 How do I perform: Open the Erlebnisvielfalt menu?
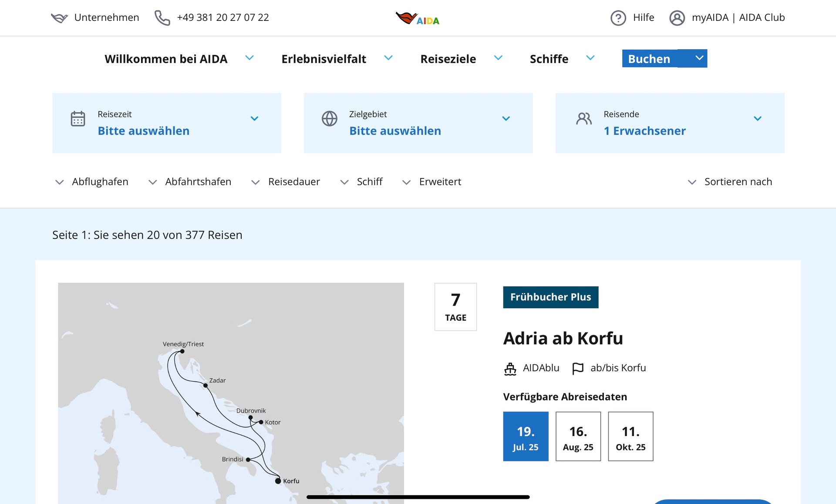click(x=324, y=59)
